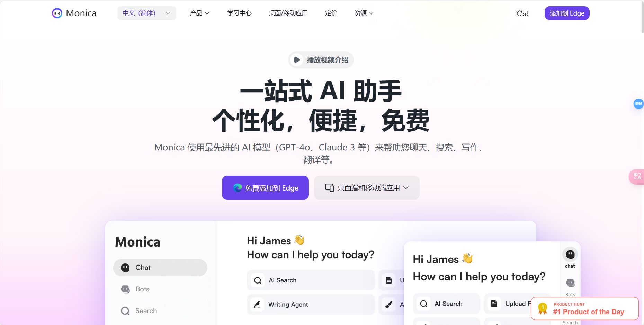Image resolution: width=644 pixels, height=325 pixels.
Task: Go to 学习中心 page
Action: (239, 13)
